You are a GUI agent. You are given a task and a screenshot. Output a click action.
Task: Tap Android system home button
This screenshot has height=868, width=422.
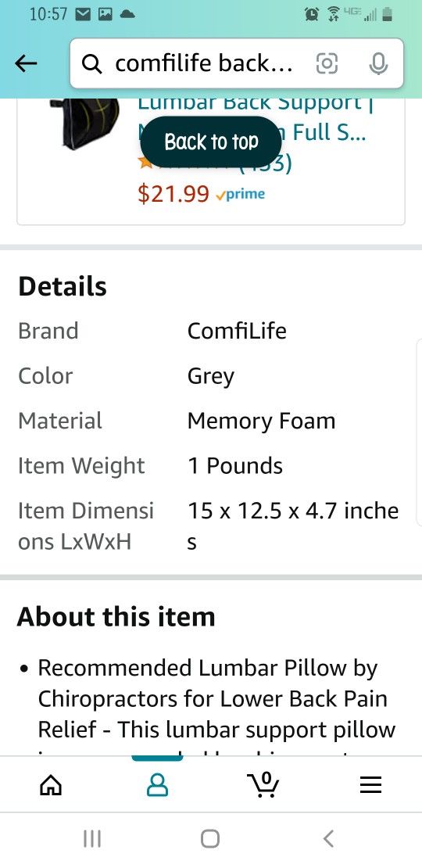[x=210, y=838]
